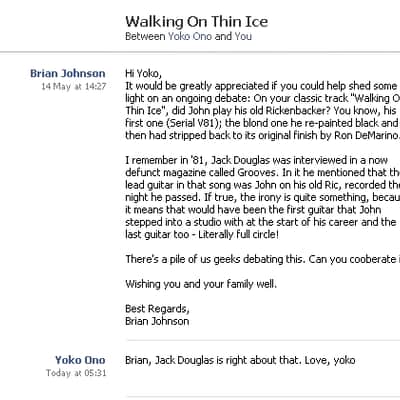Click the 'Hi Yoko,' greeting line

(x=143, y=74)
